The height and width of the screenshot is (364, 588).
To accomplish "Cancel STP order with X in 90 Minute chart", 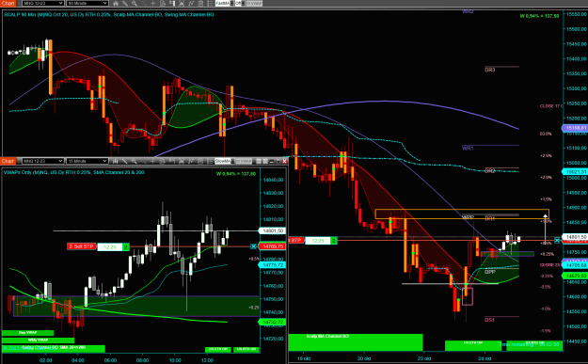I will pyautogui.click(x=557, y=240).
